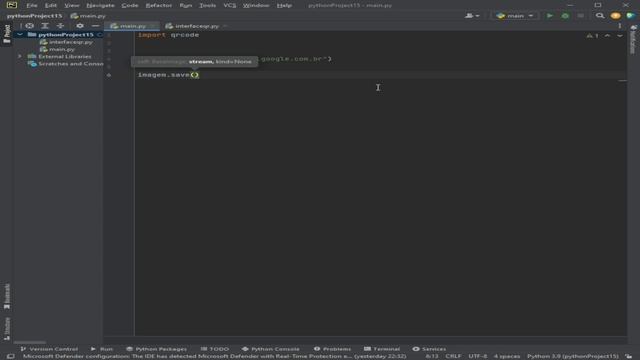Image resolution: width=640 pixels, height=360 pixels.
Task: Open the Tools menu
Action: [x=207, y=5]
